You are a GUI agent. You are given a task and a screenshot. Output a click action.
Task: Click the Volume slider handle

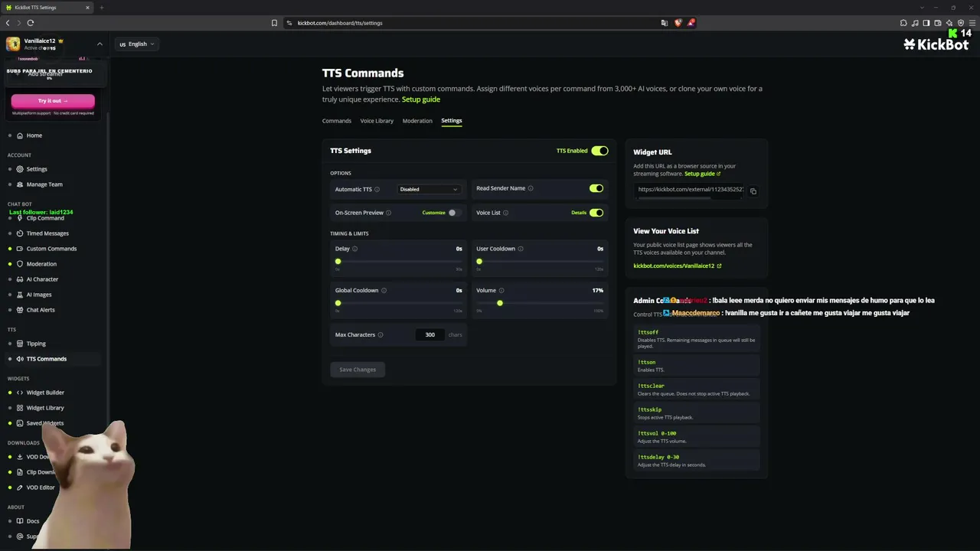tap(500, 303)
